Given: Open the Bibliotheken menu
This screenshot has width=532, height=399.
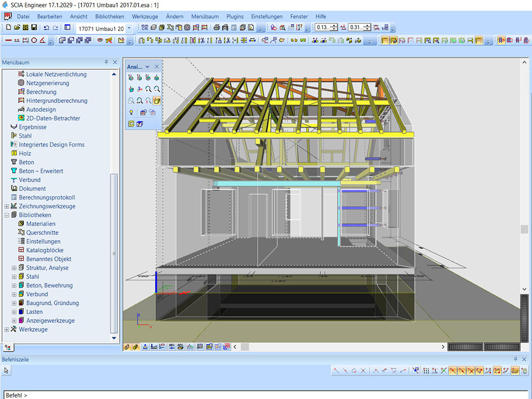Looking at the screenshot, I should tap(110, 17).
